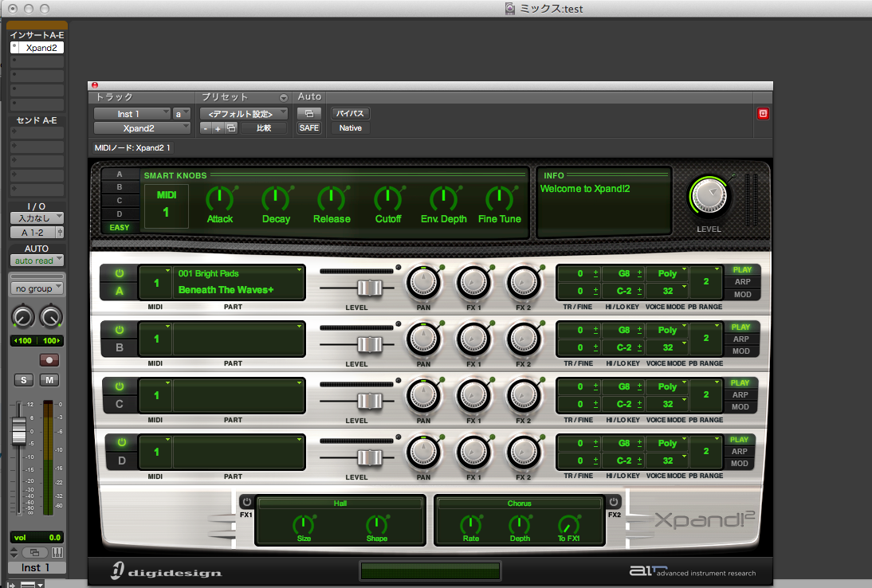
Task: Click Part A's Pan knob
Action: tap(423, 282)
